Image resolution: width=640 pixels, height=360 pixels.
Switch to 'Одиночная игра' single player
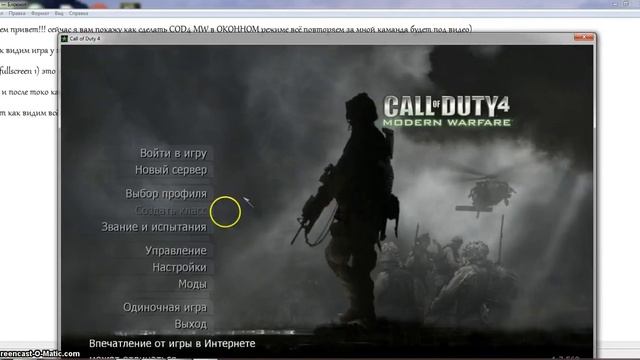coord(165,307)
